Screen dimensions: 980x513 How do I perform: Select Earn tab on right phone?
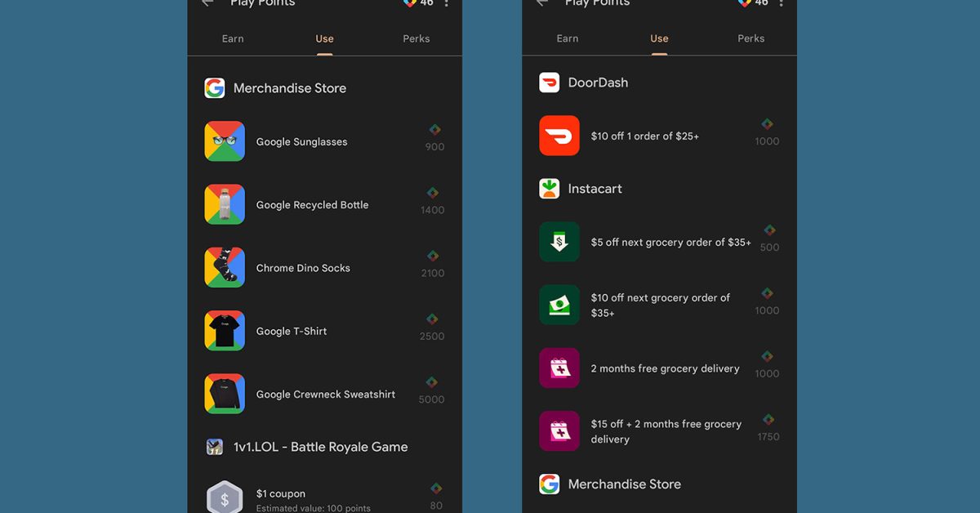[x=568, y=38]
